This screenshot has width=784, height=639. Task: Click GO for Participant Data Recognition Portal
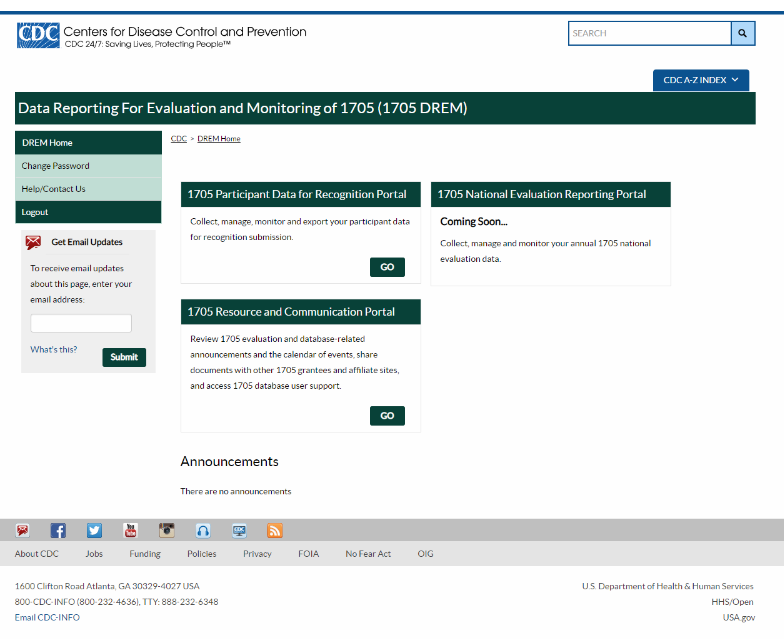tap(387, 267)
